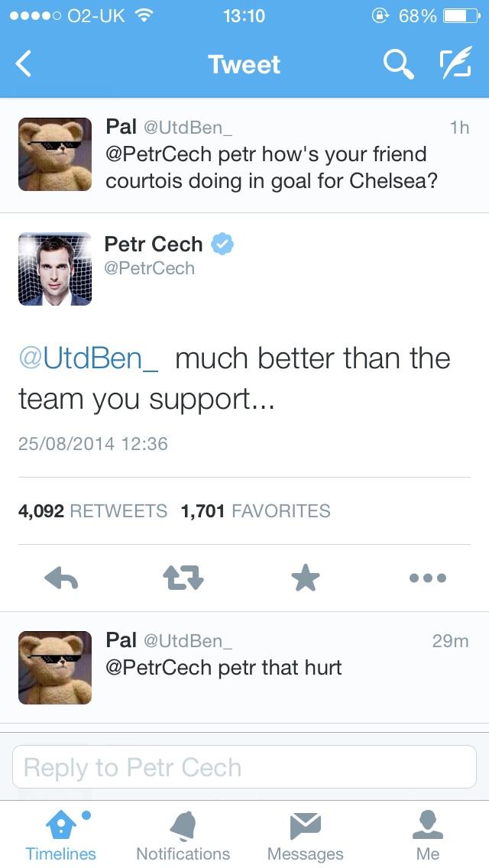Open Pal's 'petr that hurt' reply tweet
The height and width of the screenshot is (868, 489).
tap(244, 668)
